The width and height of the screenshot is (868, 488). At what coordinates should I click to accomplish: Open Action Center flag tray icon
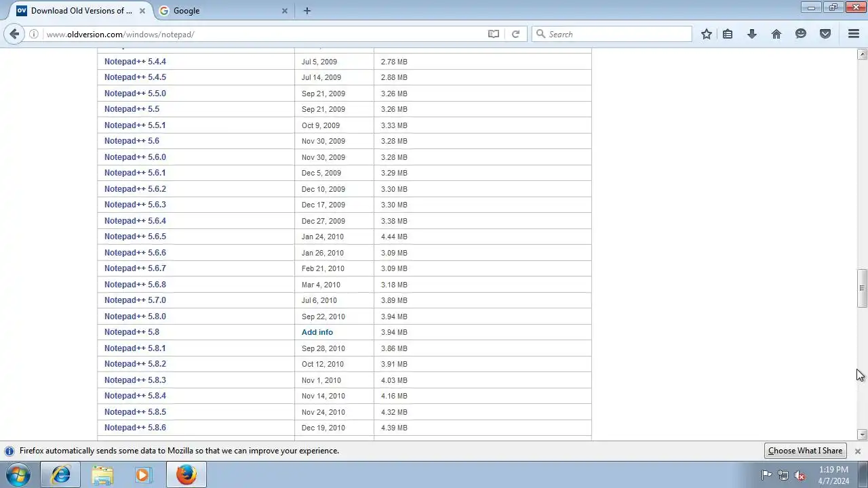click(766, 475)
